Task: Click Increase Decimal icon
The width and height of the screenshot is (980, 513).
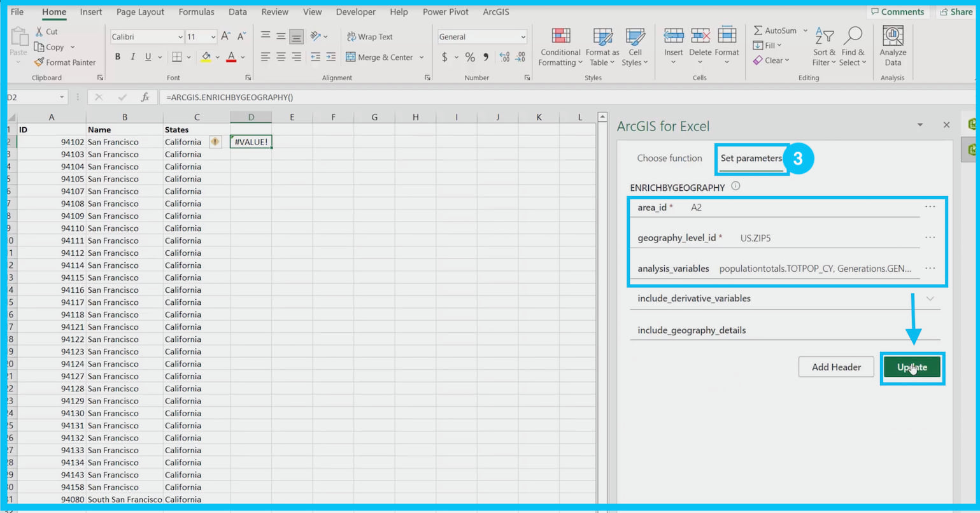Action: [x=504, y=57]
